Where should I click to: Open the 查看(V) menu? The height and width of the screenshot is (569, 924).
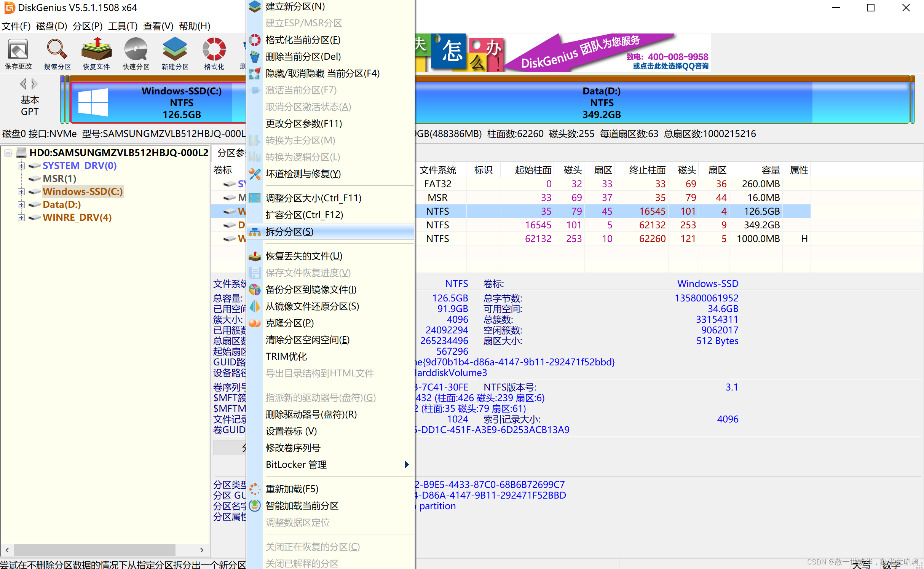(158, 26)
